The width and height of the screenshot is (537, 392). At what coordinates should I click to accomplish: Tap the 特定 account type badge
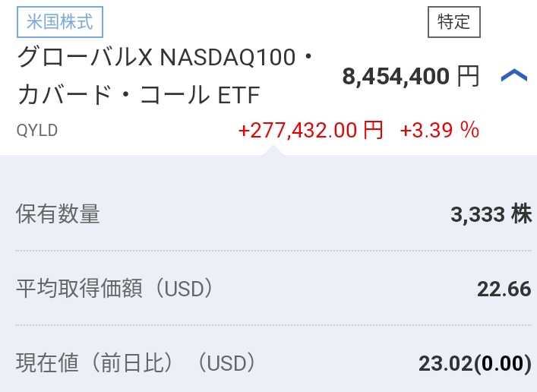[x=454, y=22]
